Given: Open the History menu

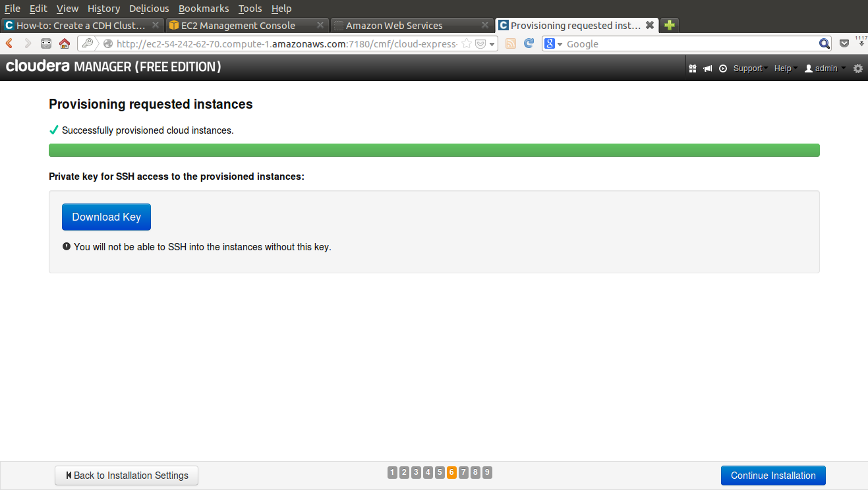Looking at the screenshot, I should pyautogui.click(x=104, y=9).
